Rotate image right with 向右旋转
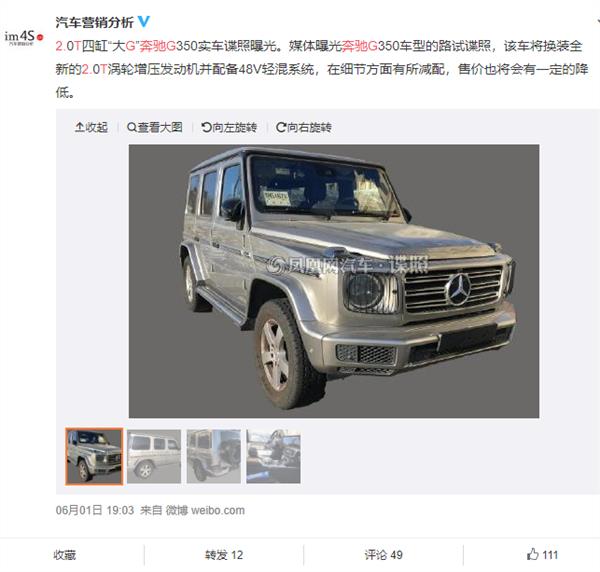Image resolution: width=600 pixels, height=572 pixels. 304,127
